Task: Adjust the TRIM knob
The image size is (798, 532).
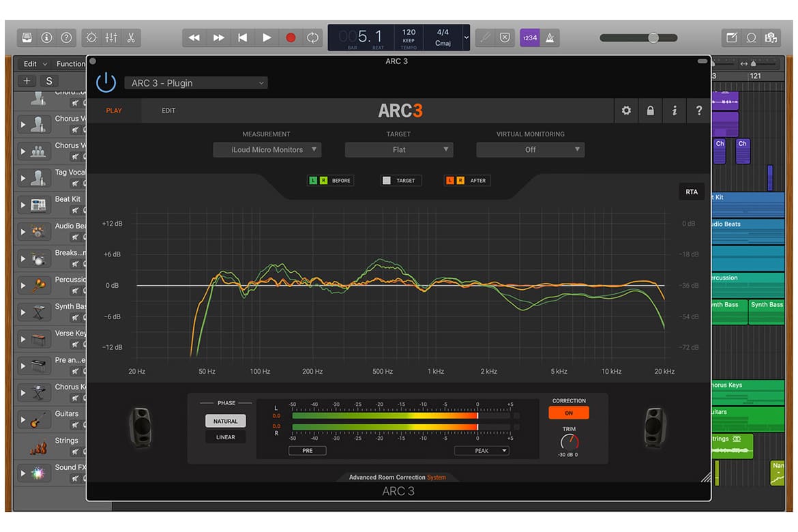Action: (x=569, y=441)
